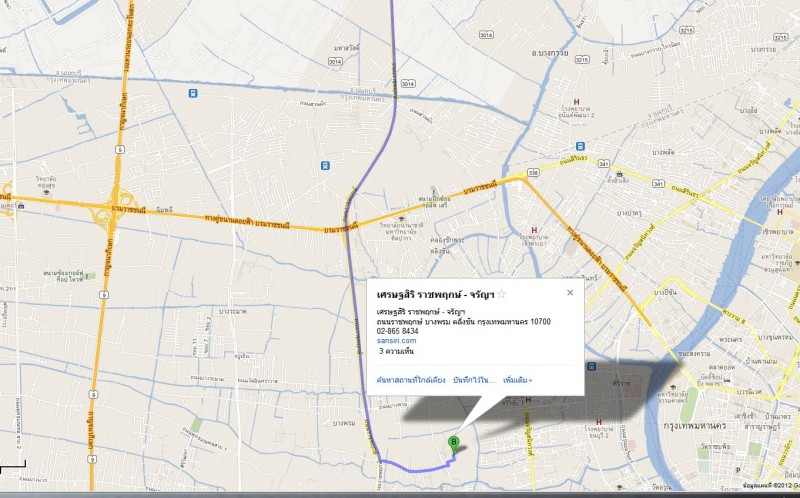Click hospital H icon near วชิรพยาบาล
Image resolution: width=800 pixels, height=498 pixels.
pyautogui.click(x=780, y=212)
